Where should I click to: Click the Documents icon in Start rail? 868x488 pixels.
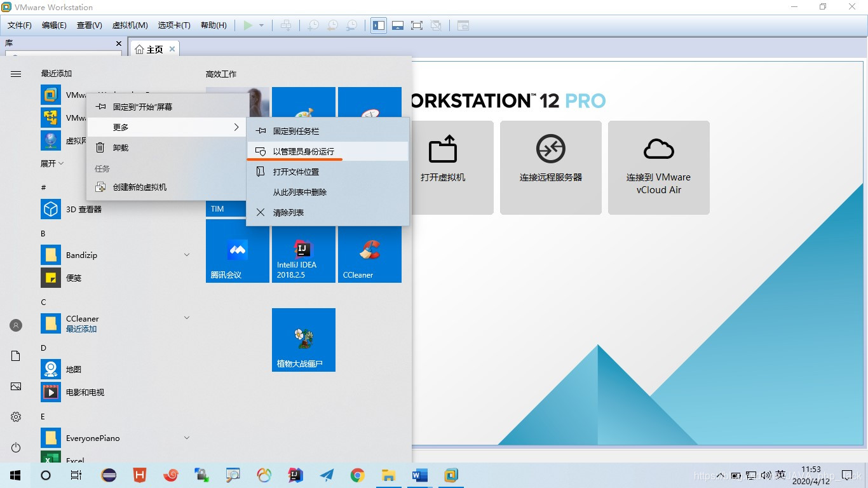pos(16,356)
